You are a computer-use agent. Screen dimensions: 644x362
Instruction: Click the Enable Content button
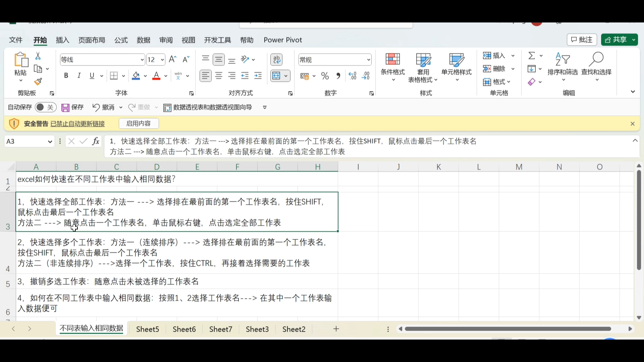(139, 124)
